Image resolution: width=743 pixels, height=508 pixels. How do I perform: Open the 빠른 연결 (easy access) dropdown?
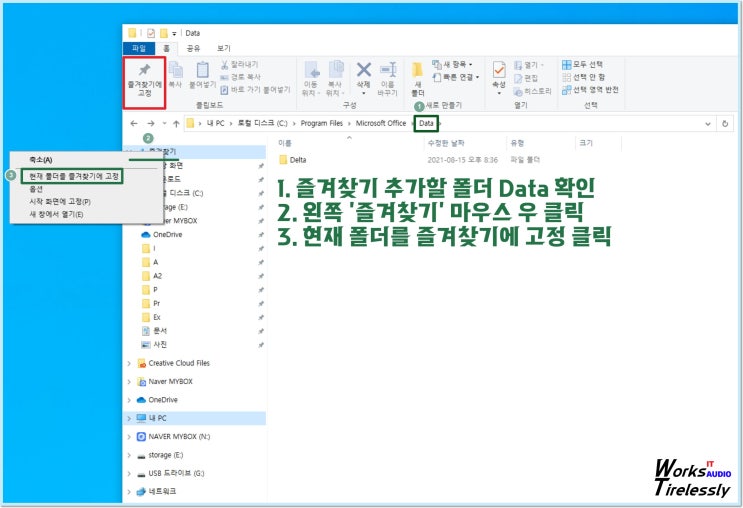456,77
